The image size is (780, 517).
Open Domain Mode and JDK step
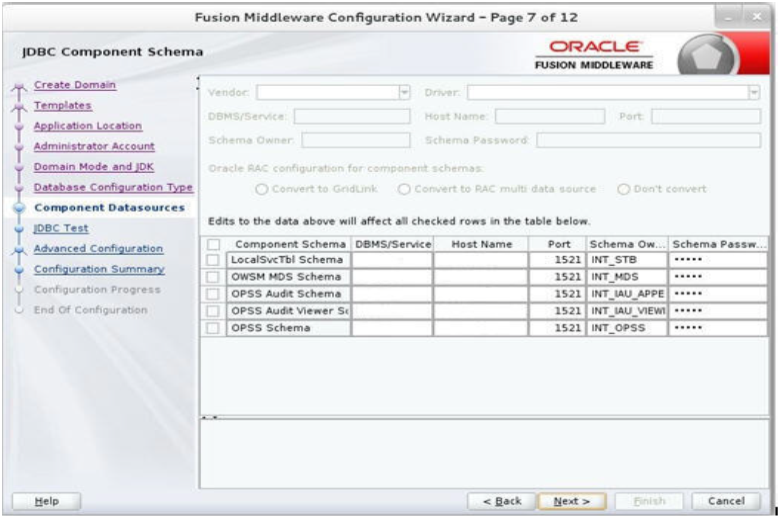(94, 167)
